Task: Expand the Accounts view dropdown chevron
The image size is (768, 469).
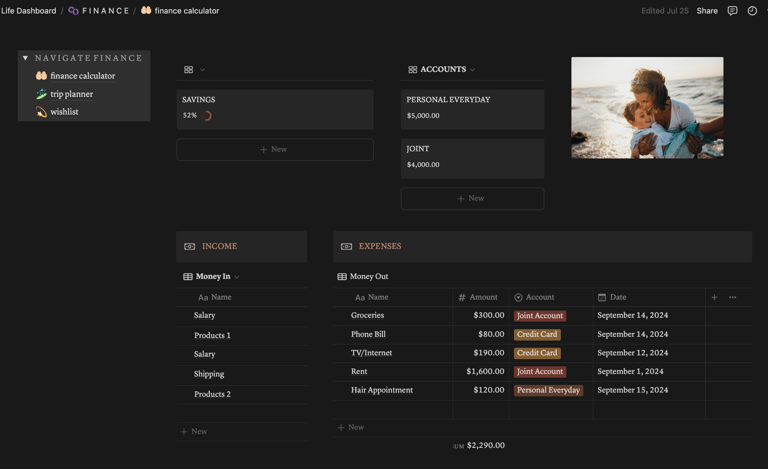Action: click(472, 70)
